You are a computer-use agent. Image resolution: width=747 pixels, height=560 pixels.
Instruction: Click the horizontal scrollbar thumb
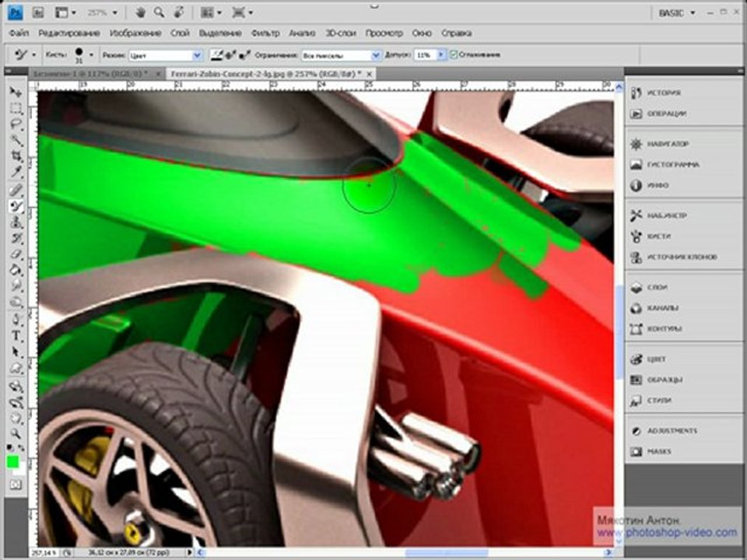[446, 552]
